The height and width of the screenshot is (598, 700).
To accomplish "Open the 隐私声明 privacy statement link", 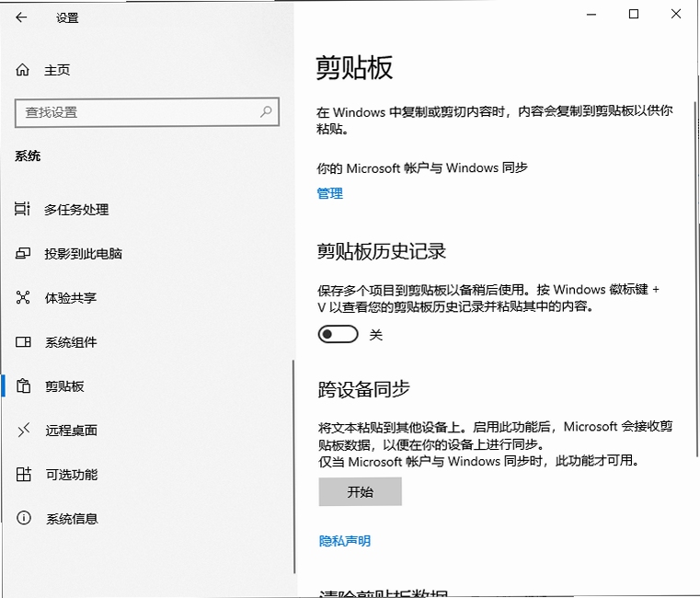I will [x=345, y=541].
